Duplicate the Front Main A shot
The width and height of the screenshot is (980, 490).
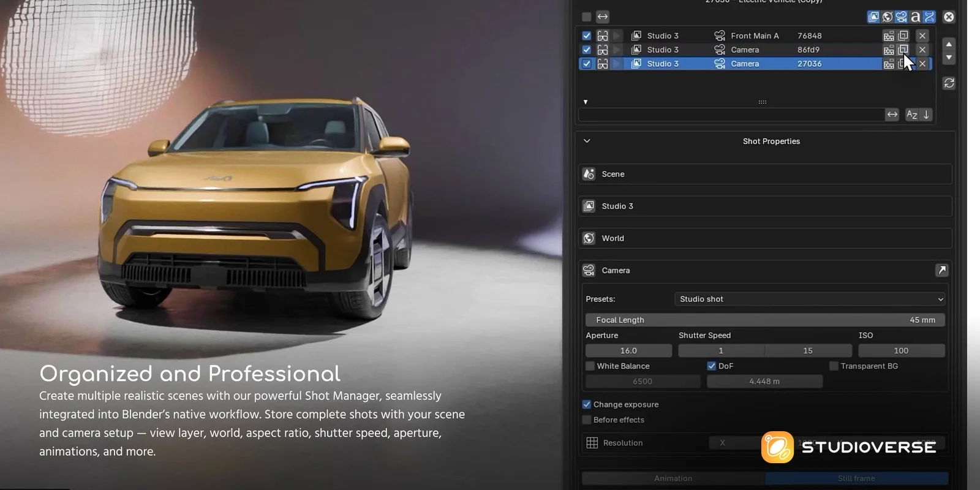click(x=903, y=36)
